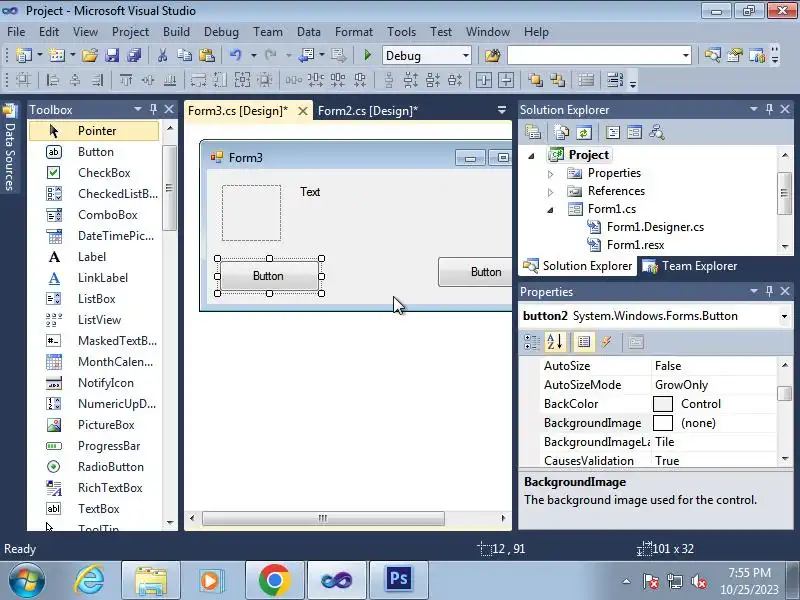Open the Build menu
800x600 pixels.
[x=176, y=32]
